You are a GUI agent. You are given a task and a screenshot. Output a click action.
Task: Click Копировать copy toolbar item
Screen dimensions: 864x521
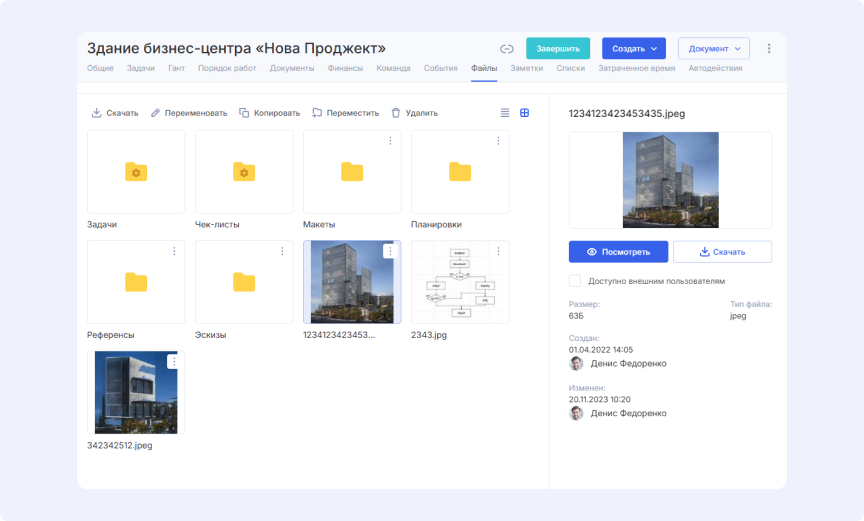(270, 113)
